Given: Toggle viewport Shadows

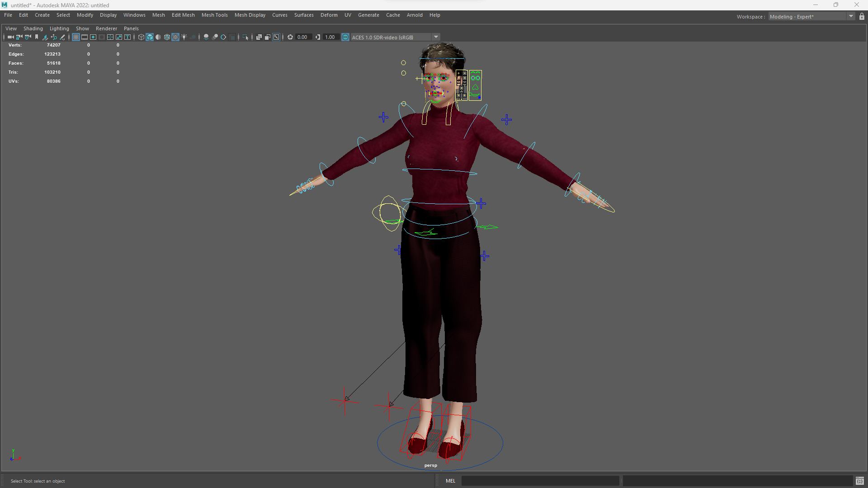Looking at the screenshot, I should click(x=193, y=37).
